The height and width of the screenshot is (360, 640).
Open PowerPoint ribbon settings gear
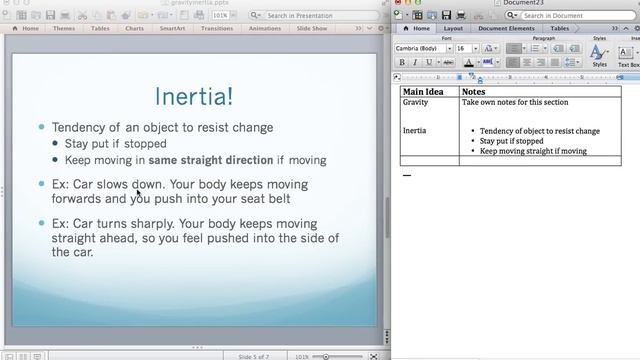coord(381,28)
